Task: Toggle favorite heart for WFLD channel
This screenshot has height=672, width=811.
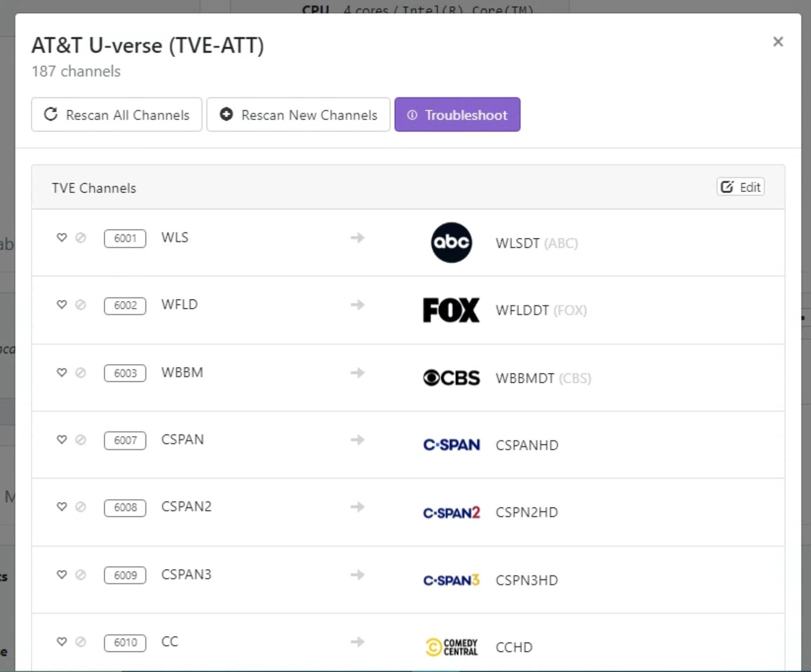Action: coord(62,305)
